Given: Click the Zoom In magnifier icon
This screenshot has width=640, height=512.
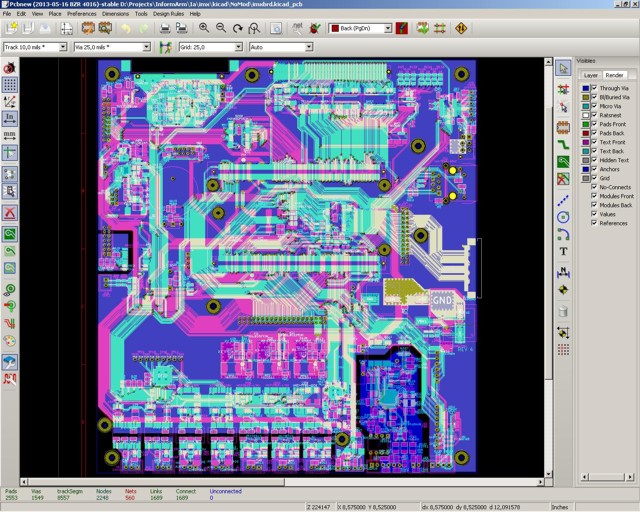Looking at the screenshot, I should 204,29.
